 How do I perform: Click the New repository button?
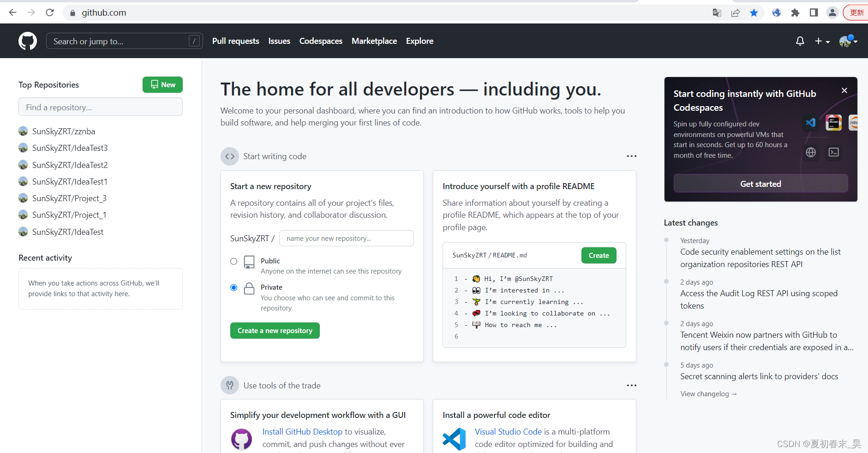click(x=162, y=85)
